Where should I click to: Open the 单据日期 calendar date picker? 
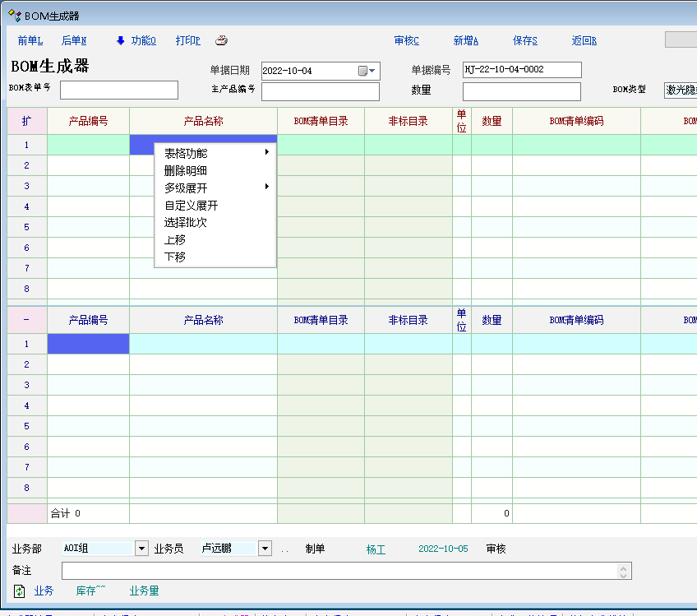(x=367, y=71)
